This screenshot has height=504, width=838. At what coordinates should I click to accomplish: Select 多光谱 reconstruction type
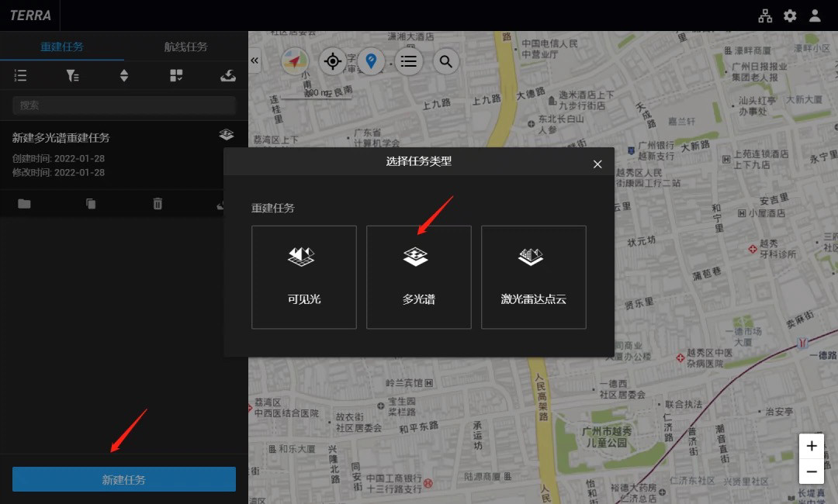coord(418,277)
